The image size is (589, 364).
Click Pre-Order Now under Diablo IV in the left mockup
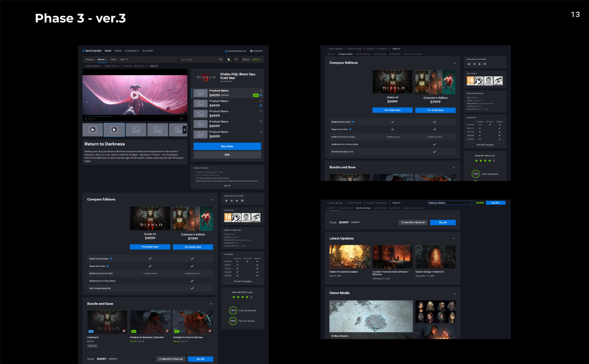tap(150, 247)
